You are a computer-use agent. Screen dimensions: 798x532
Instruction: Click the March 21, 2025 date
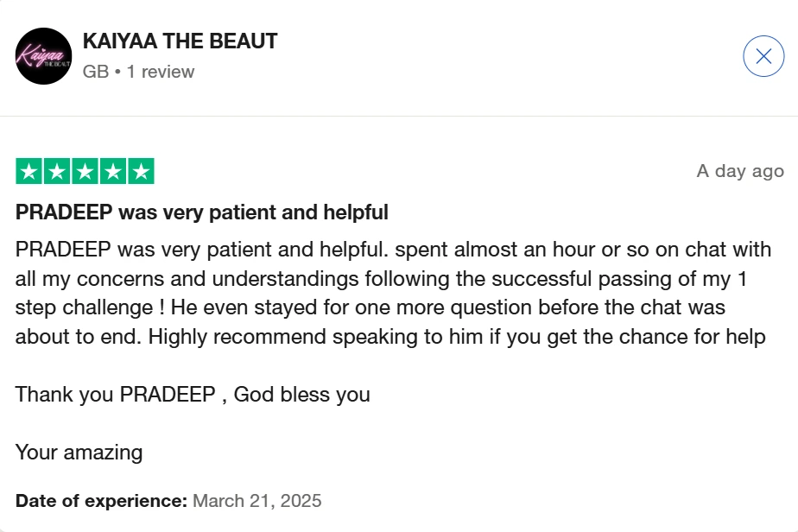click(x=256, y=501)
